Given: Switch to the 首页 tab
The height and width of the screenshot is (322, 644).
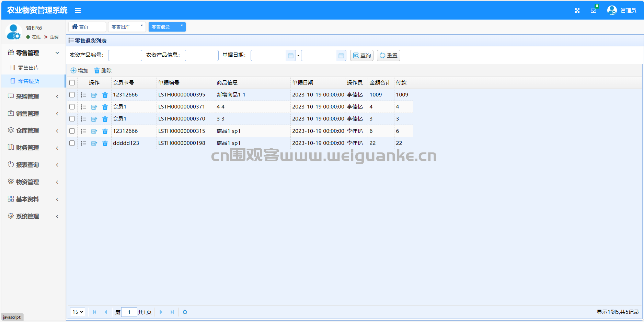Looking at the screenshot, I should [87, 27].
